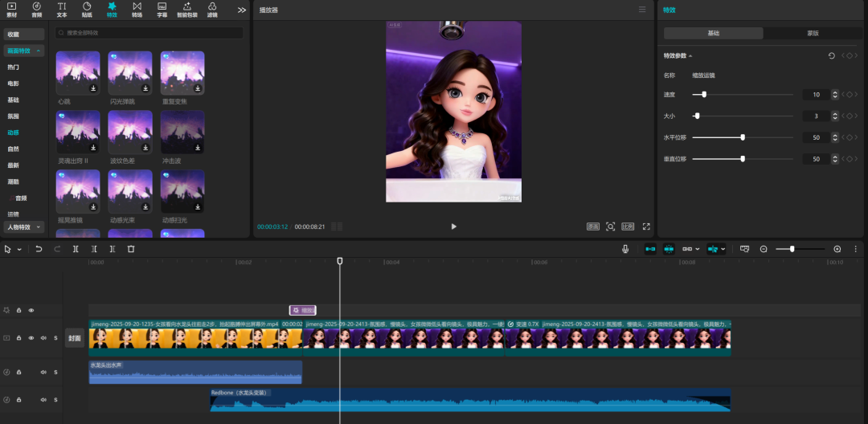868x424 pixels.
Task: Lock the main video track
Action: point(18,338)
